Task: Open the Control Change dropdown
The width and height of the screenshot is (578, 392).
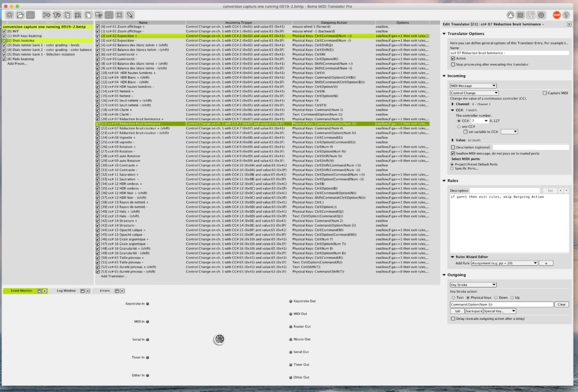Action: pos(474,93)
